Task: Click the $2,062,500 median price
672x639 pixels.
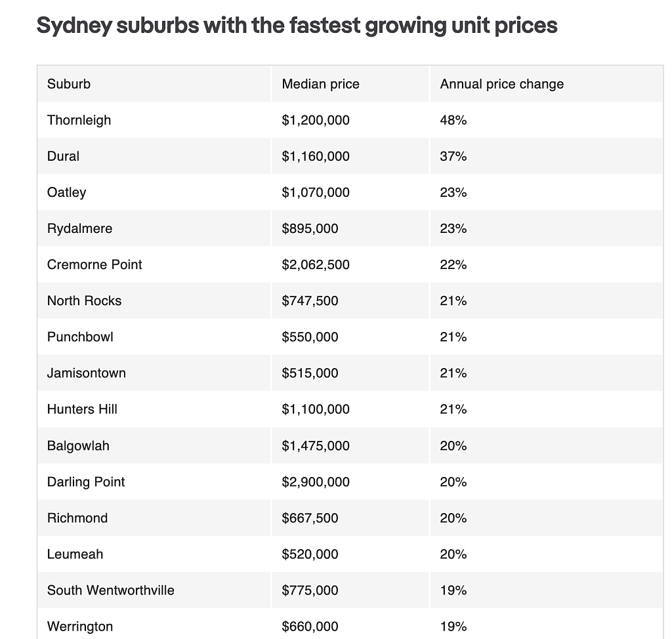Action: click(x=316, y=264)
